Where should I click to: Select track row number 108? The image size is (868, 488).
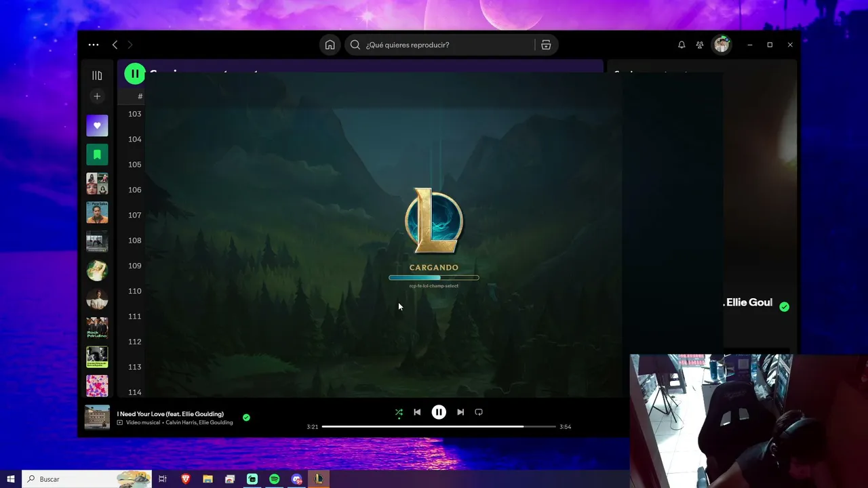(134, 241)
